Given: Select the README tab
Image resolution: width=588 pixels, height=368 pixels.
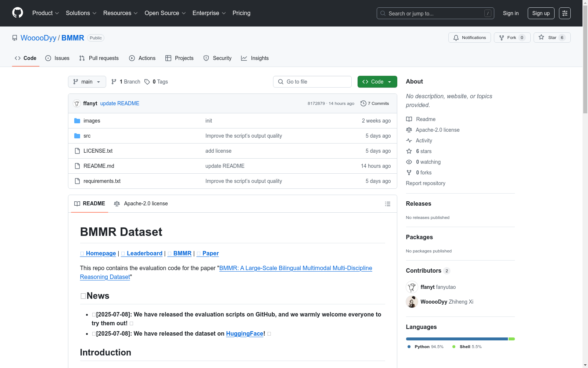Looking at the screenshot, I should point(90,204).
